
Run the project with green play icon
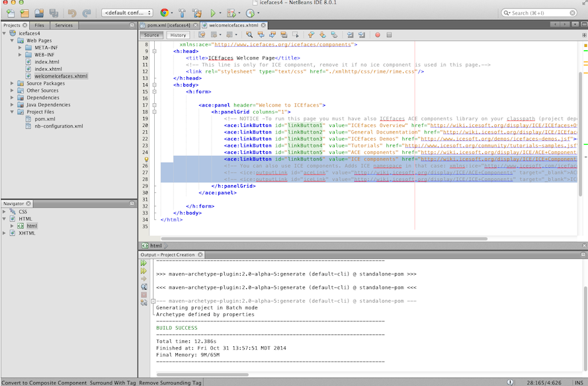pyautogui.click(x=213, y=13)
